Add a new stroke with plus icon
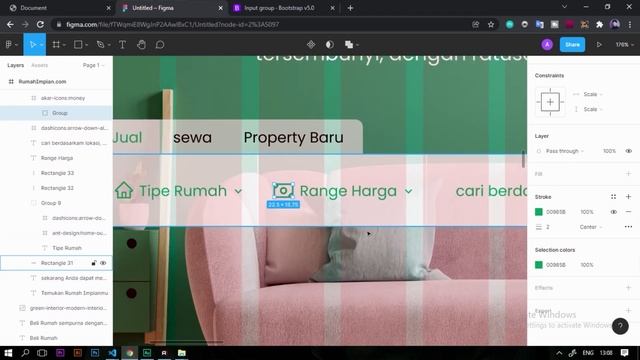The height and width of the screenshot is (360, 640). [628, 197]
